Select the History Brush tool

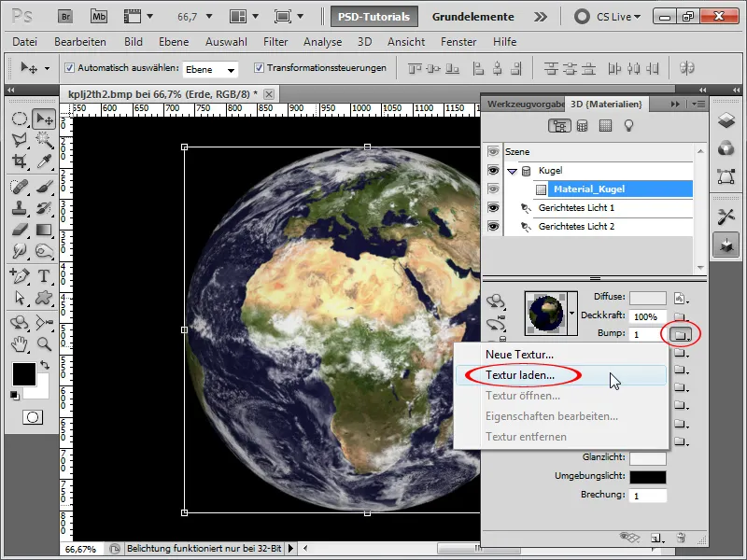coord(44,208)
